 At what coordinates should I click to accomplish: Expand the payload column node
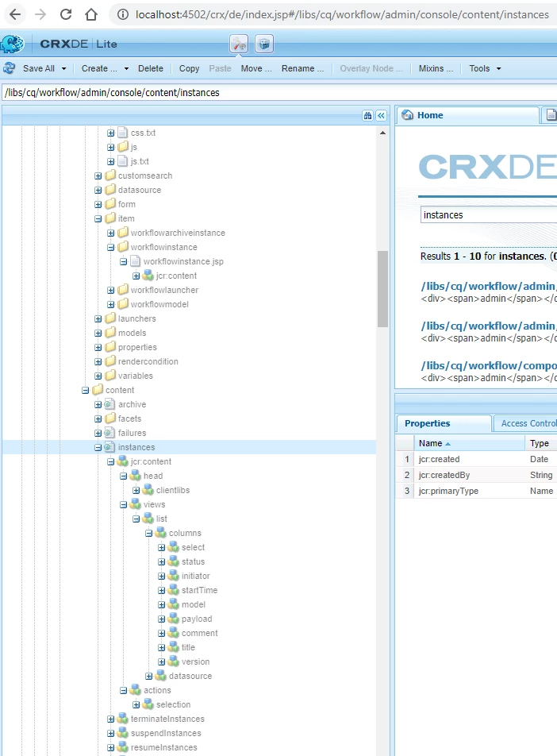(161, 619)
